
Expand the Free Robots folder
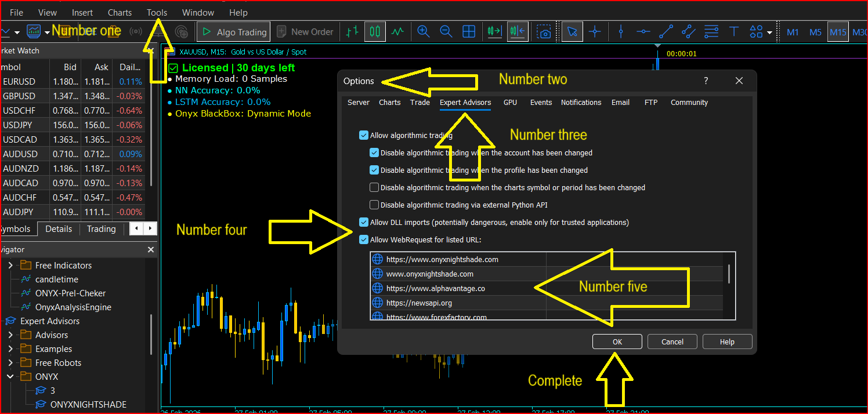point(10,363)
